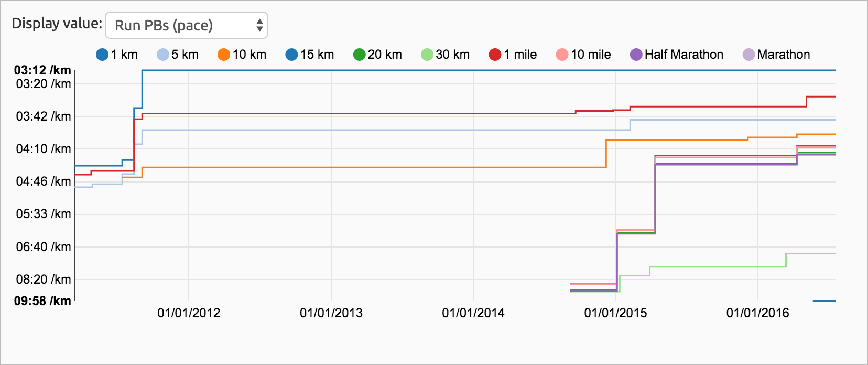This screenshot has height=365, width=868.
Task: Toggle the purple Half Marathon legend circle
Action: [636, 55]
